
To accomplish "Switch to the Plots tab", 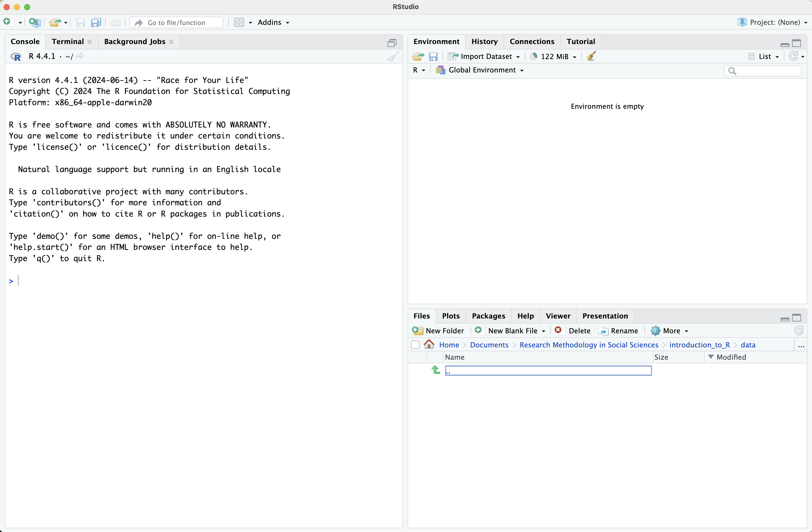I will [451, 316].
